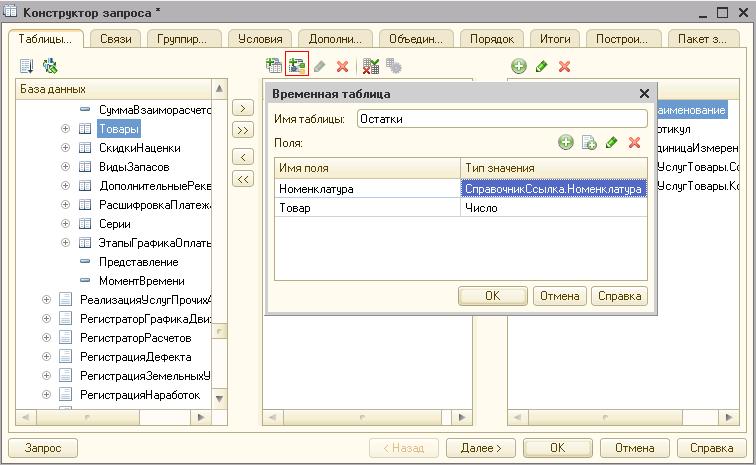Click the green add icon above fields panel
756x465 pixels.
(519, 66)
